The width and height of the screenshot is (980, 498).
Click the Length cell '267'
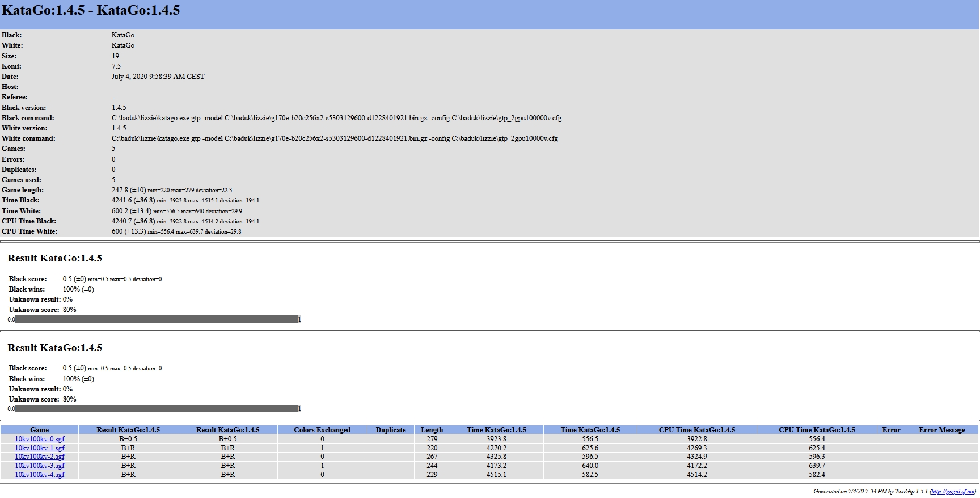(432, 457)
